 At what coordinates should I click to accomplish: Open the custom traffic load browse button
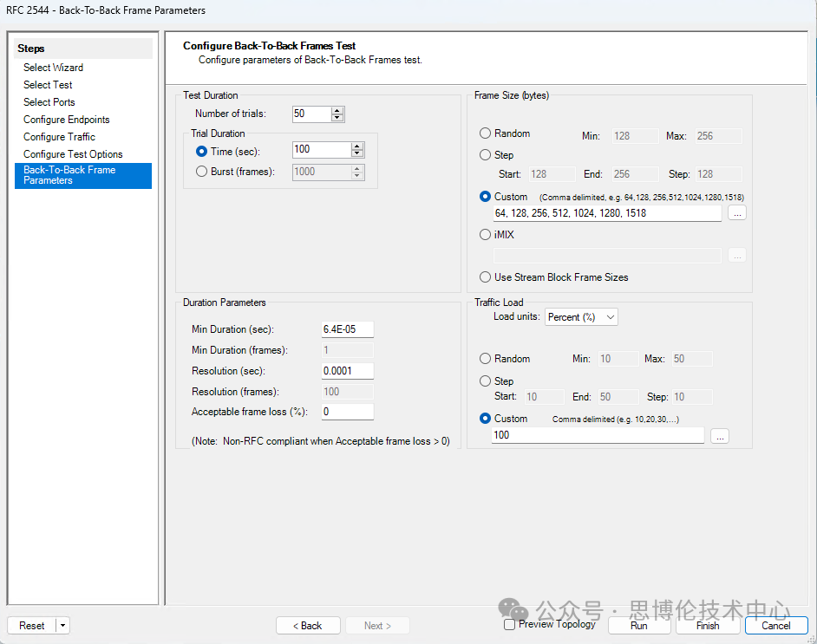[719, 437]
